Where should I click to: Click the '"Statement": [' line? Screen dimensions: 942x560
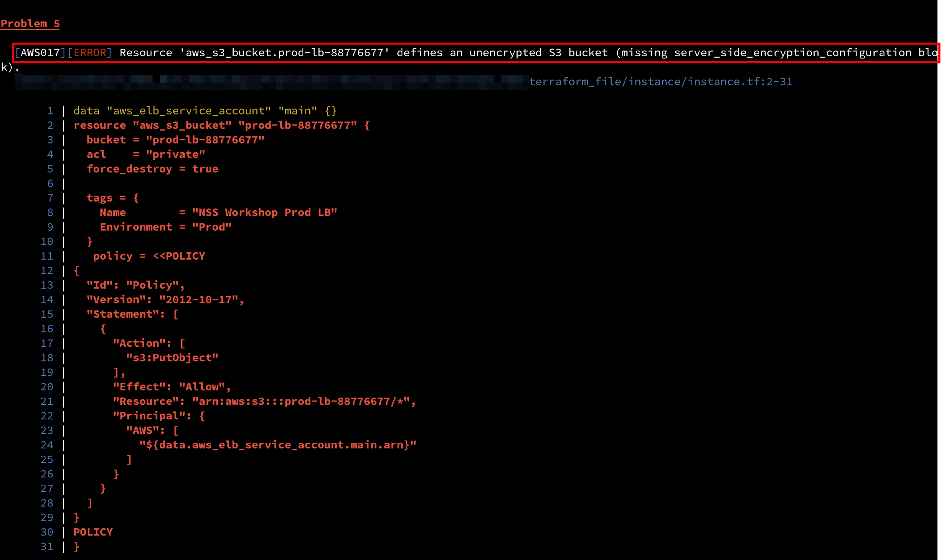[132, 314]
